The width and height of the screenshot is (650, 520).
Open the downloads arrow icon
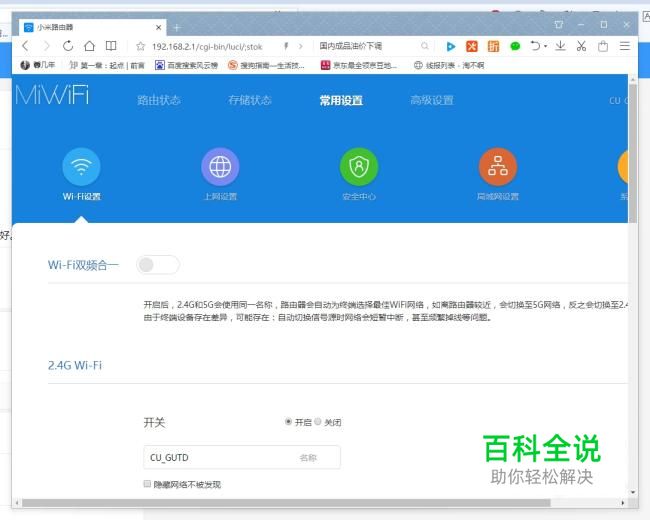pyautogui.click(x=560, y=46)
